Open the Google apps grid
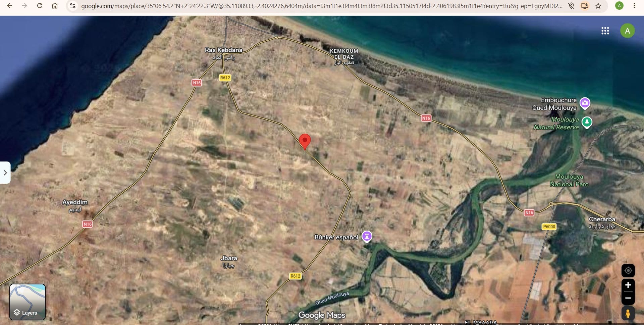644x325 pixels. (605, 31)
